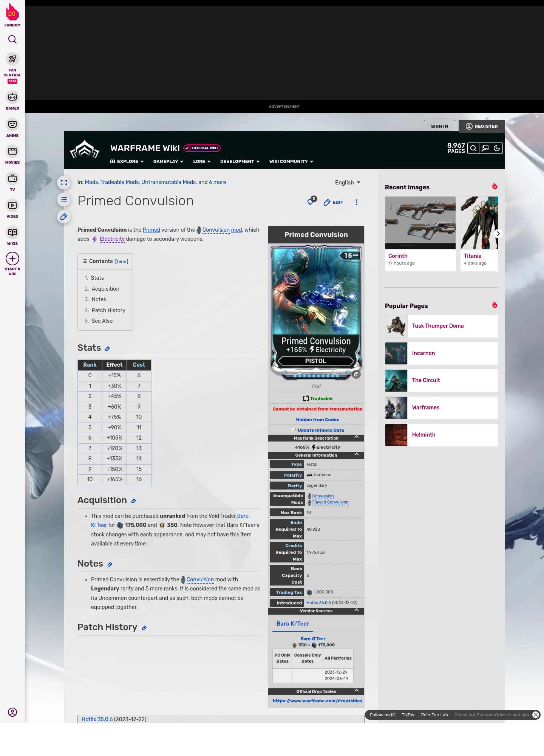Open the Update Infobox Data link

[321, 430]
